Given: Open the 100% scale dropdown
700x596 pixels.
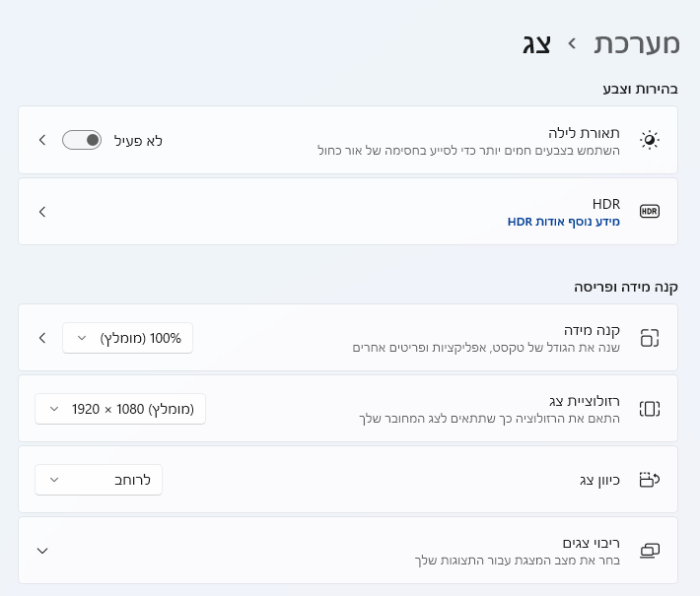Looking at the screenshot, I should click(x=128, y=338).
